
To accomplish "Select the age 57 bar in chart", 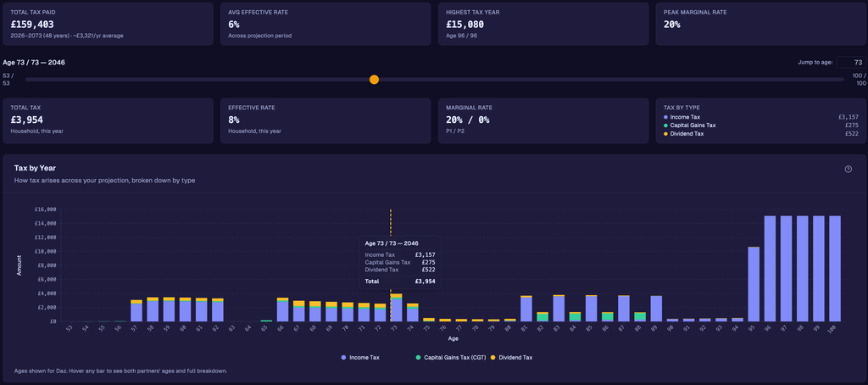I will pos(136,310).
